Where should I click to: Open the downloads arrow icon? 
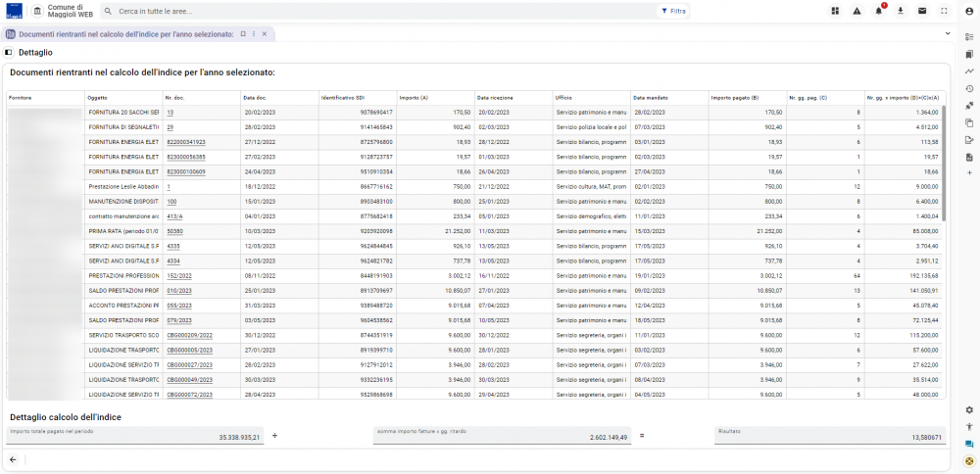pos(900,11)
